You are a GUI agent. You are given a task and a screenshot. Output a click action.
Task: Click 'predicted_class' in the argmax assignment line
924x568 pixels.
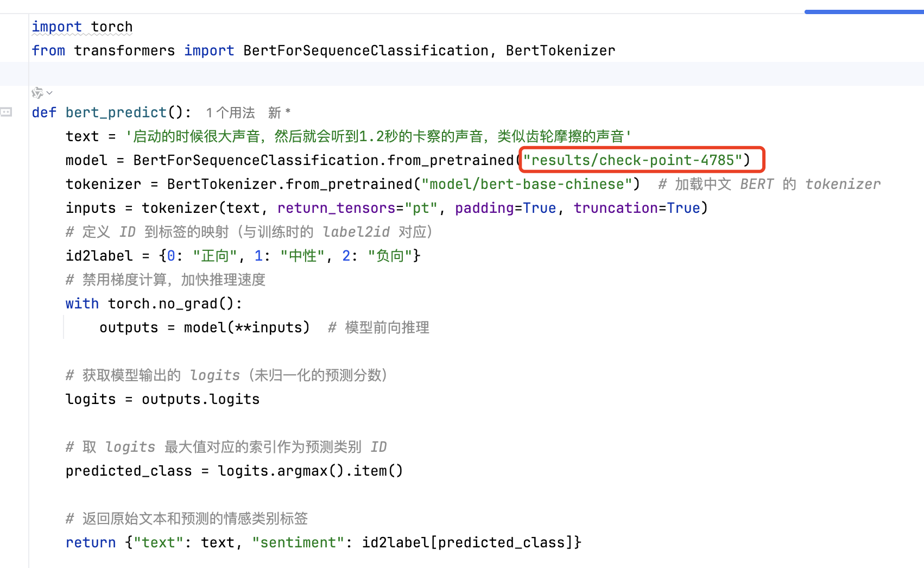tap(129, 471)
